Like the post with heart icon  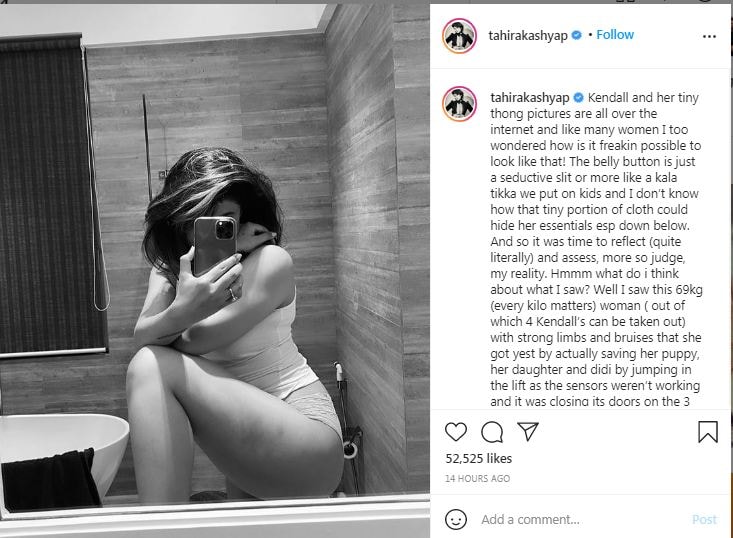[456, 432]
